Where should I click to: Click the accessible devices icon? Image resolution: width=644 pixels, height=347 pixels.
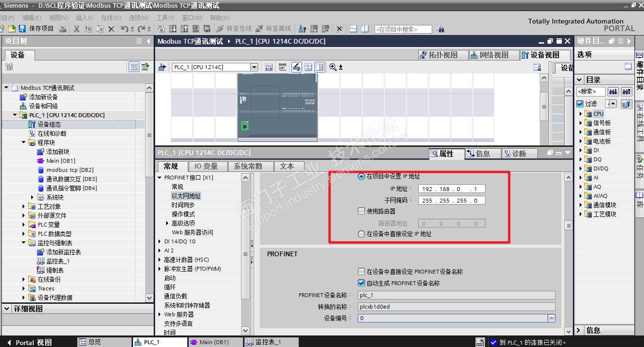click(303, 29)
